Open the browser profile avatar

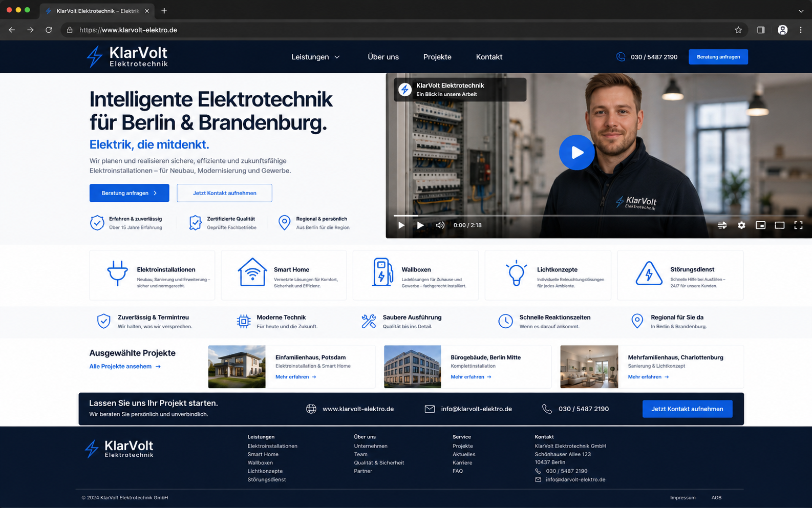pos(783,30)
